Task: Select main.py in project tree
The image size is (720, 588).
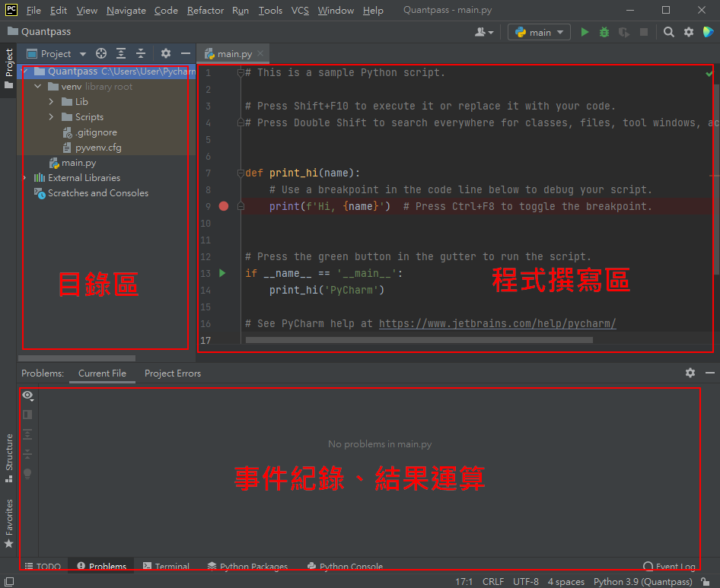Action: tap(79, 163)
